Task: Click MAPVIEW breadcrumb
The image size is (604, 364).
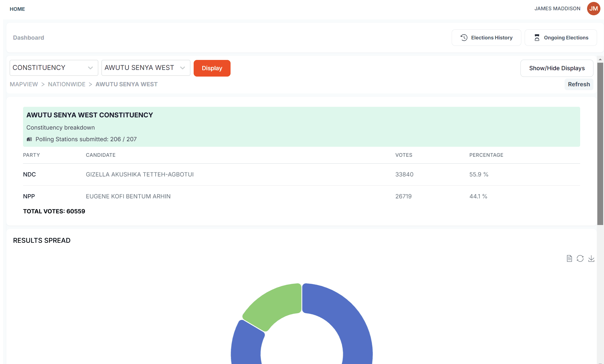Action: pyautogui.click(x=24, y=84)
